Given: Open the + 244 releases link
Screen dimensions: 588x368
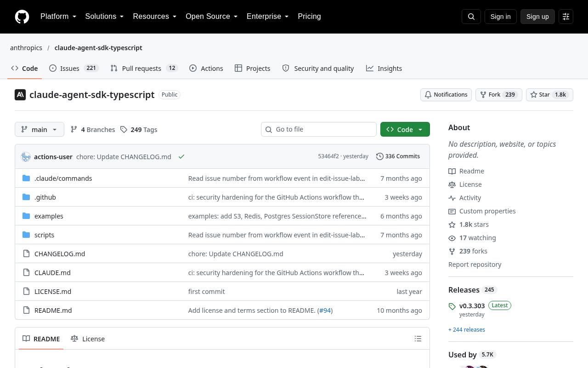Looking at the screenshot, I should click(467, 330).
